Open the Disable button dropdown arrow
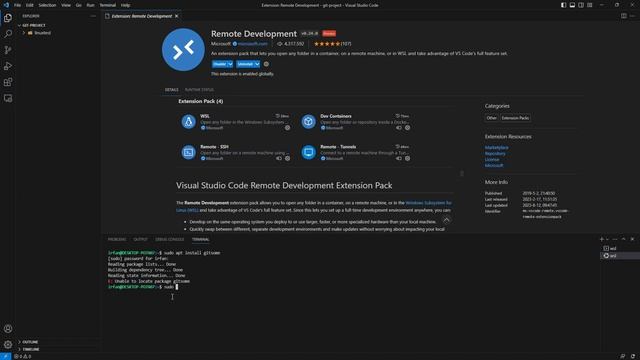 [230, 64]
